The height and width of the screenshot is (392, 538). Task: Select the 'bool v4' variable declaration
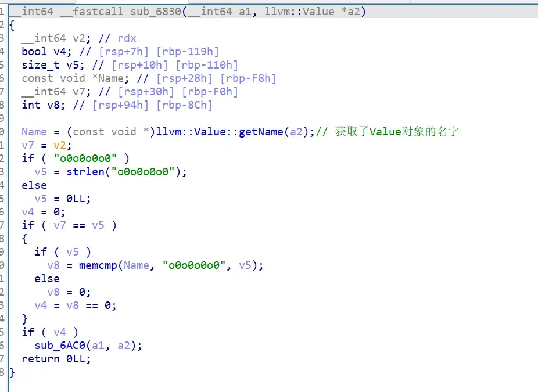(46, 52)
